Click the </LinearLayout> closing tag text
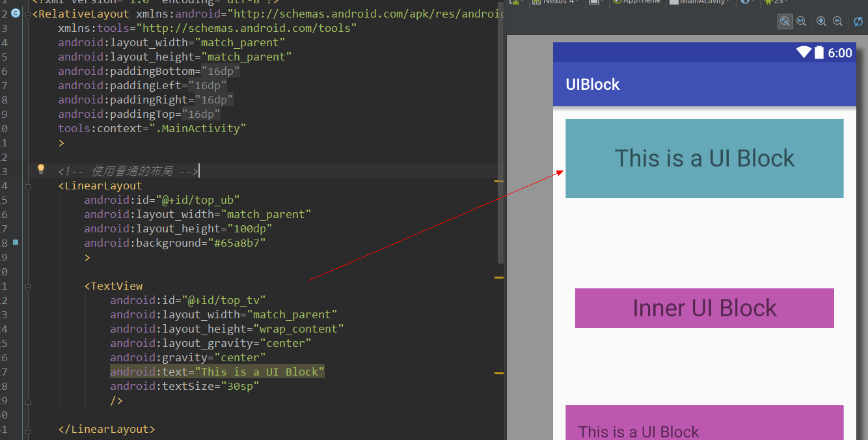868x440 pixels. 107,429
